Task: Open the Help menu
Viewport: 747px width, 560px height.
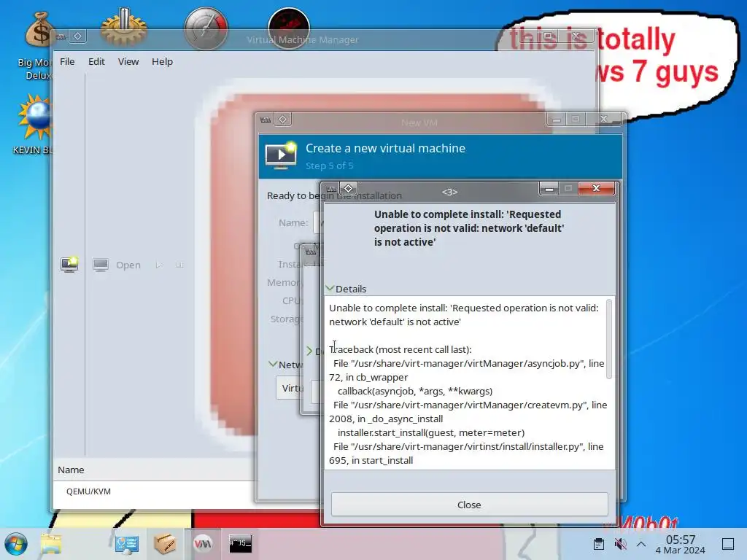Action: (162, 61)
